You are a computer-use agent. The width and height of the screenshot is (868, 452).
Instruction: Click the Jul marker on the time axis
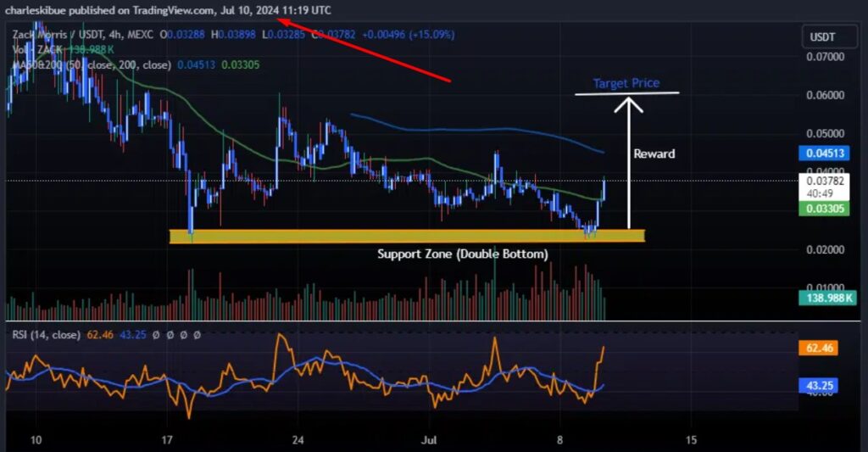429,440
